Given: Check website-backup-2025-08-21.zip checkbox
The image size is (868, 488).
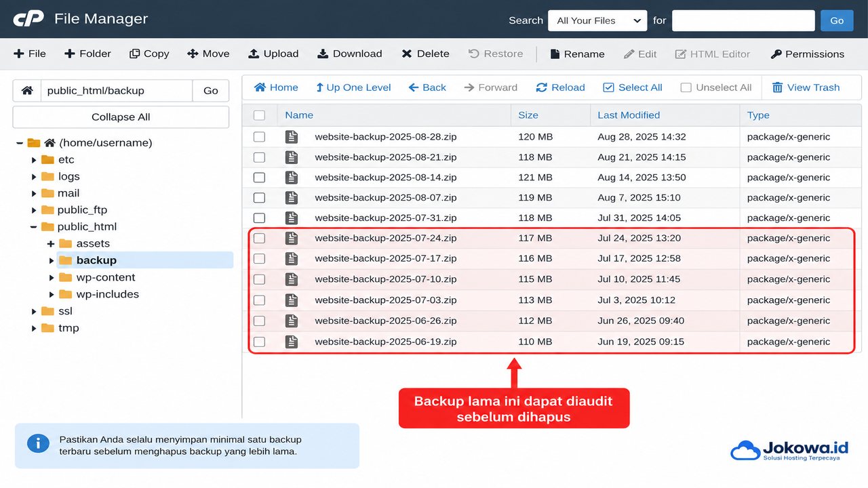Looking at the screenshot, I should click(259, 157).
